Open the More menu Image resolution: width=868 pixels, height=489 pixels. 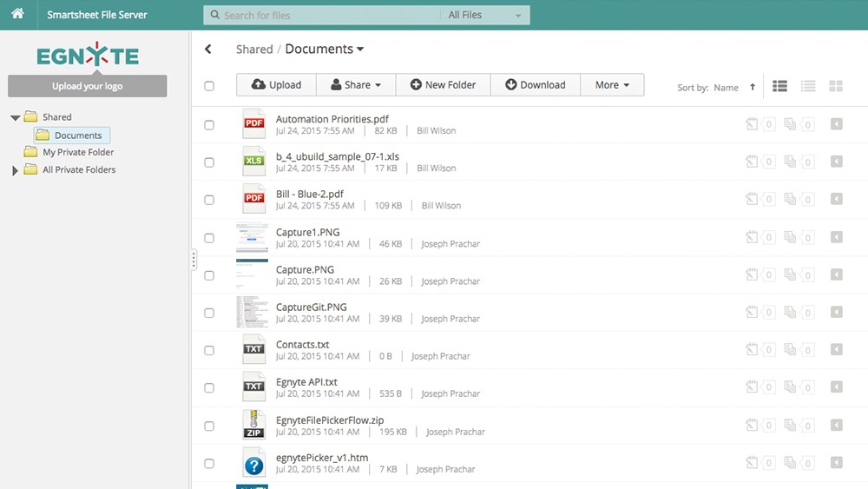(x=612, y=85)
